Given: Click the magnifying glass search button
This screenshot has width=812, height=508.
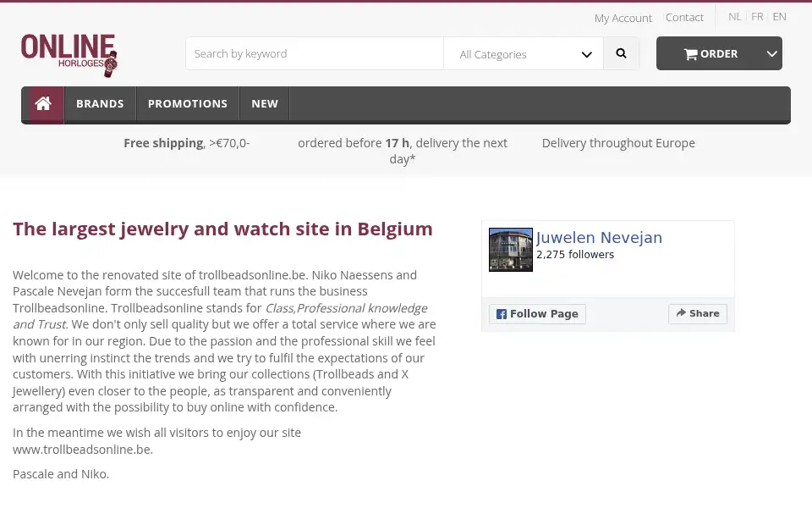Looking at the screenshot, I should click(622, 53).
